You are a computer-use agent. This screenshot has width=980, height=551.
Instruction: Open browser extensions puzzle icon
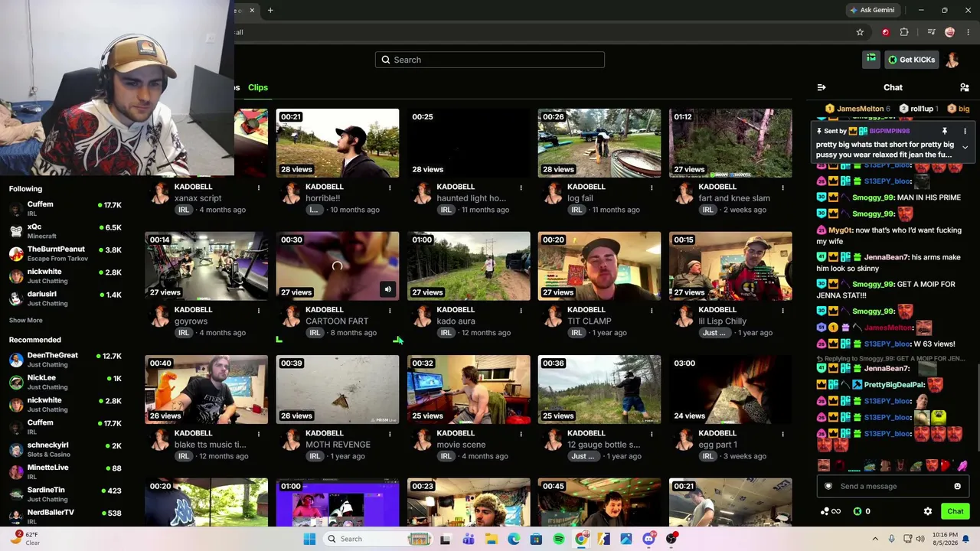click(904, 32)
